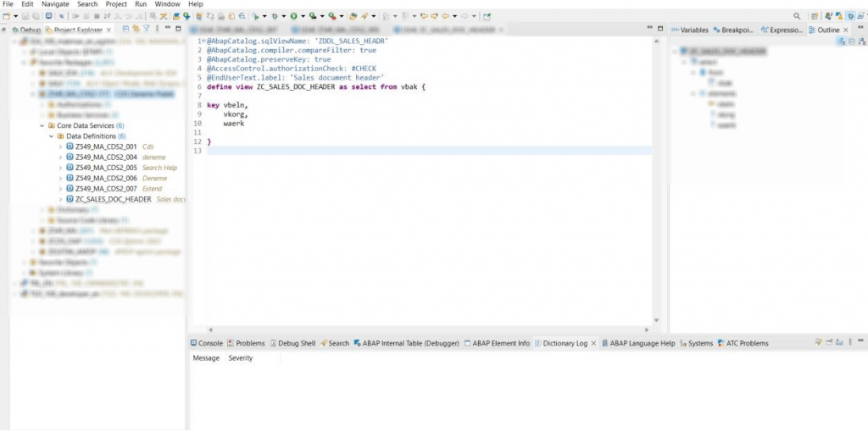Maximize the code editor area
This screenshot has width=868, height=431.
pyautogui.click(x=660, y=28)
